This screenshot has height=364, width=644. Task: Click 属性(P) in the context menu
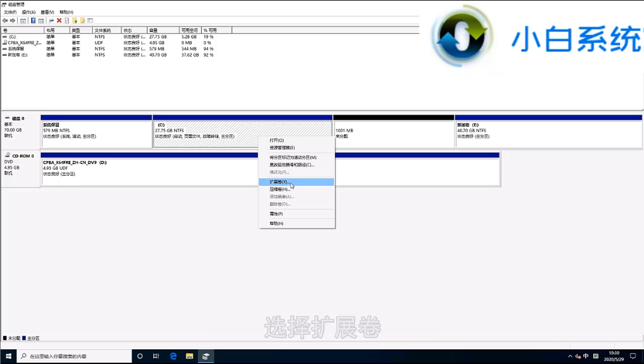pos(276,214)
